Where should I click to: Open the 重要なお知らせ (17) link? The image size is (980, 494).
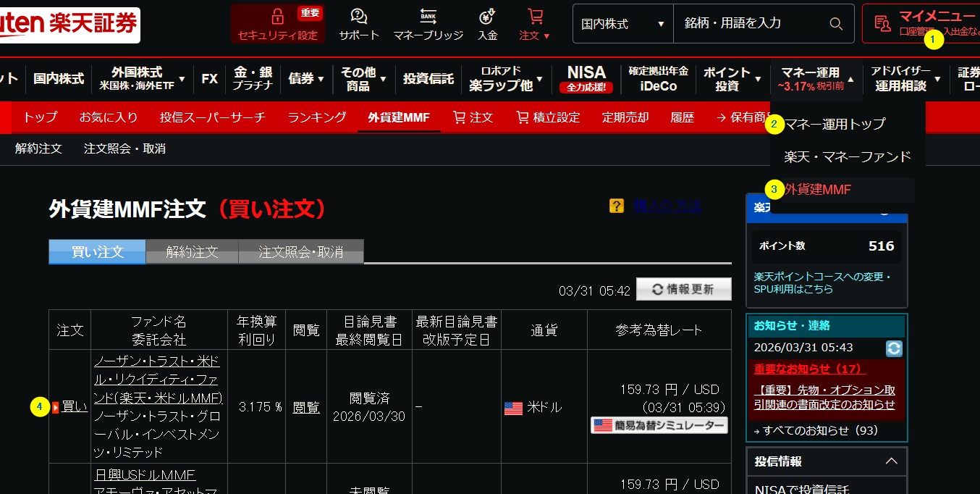[x=809, y=369]
